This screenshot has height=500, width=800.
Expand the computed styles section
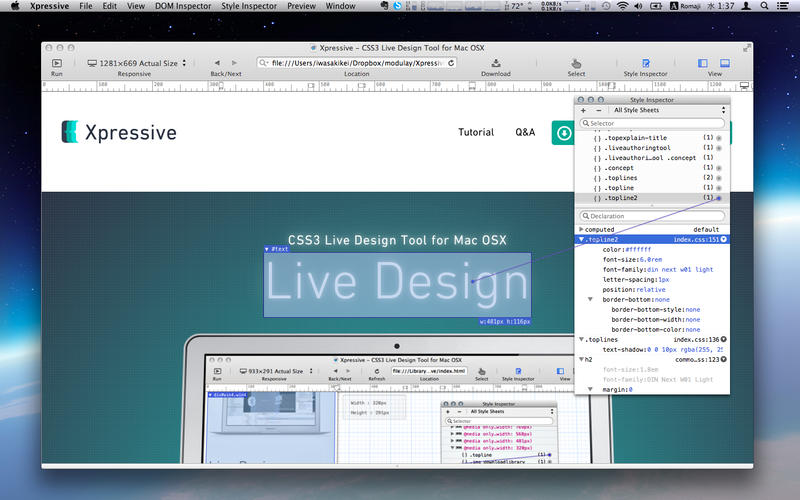582,229
